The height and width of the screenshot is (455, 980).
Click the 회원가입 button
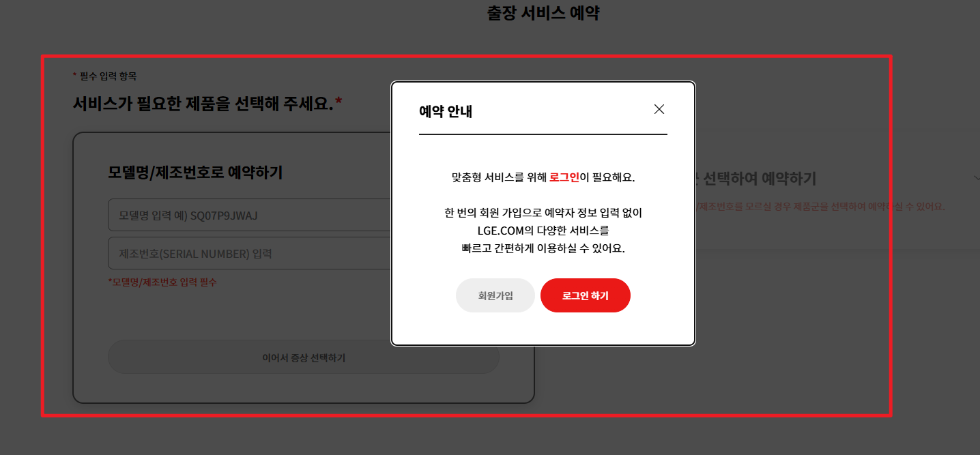[x=495, y=295]
